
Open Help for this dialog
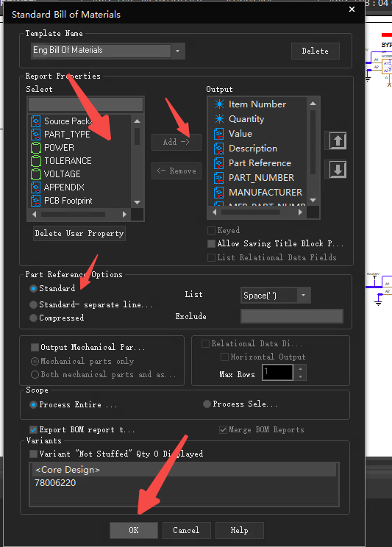pos(240,530)
